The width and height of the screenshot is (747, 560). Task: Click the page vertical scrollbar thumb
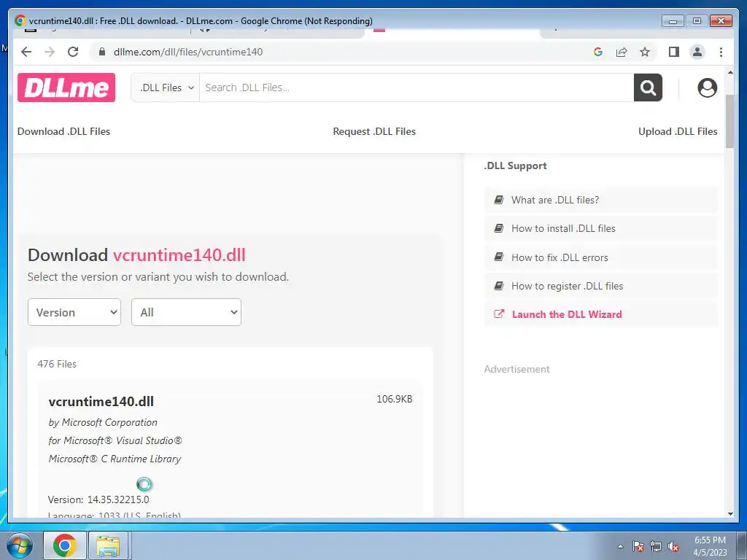point(729,121)
